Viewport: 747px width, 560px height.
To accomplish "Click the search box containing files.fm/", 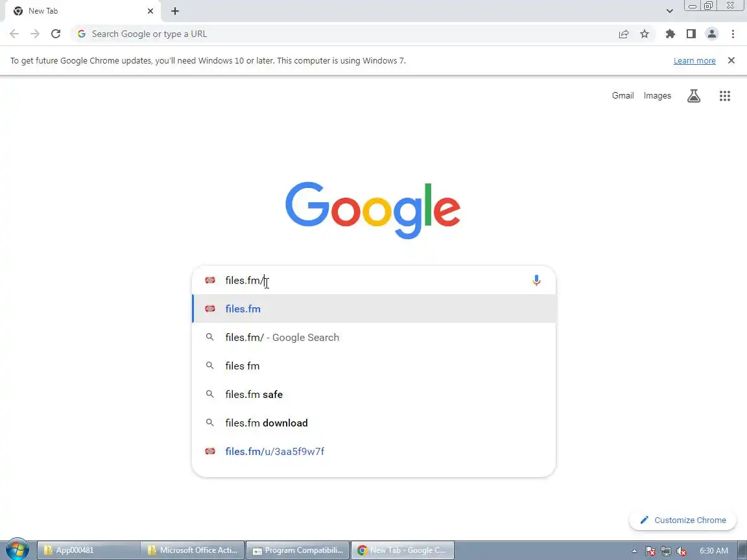I will click(374, 281).
